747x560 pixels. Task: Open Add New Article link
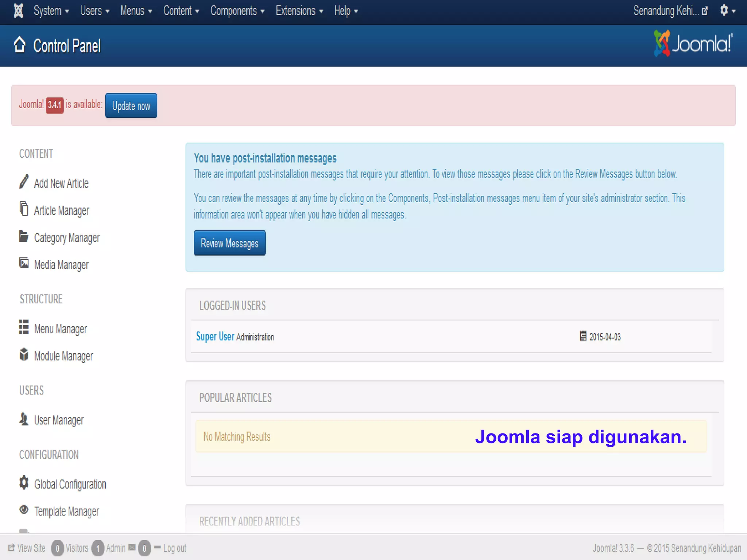pyautogui.click(x=61, y=183)
